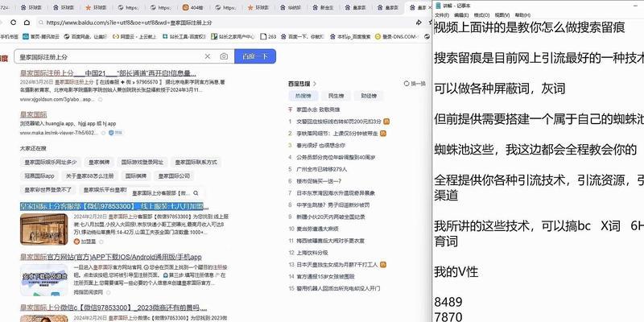
Task: Click the hot badge beside 李铁落网细节 item
Action: click(383, 134)
